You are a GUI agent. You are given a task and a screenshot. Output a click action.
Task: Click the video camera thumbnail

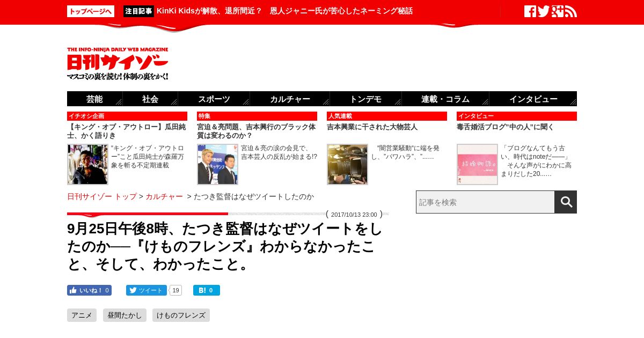coord(347,164)
